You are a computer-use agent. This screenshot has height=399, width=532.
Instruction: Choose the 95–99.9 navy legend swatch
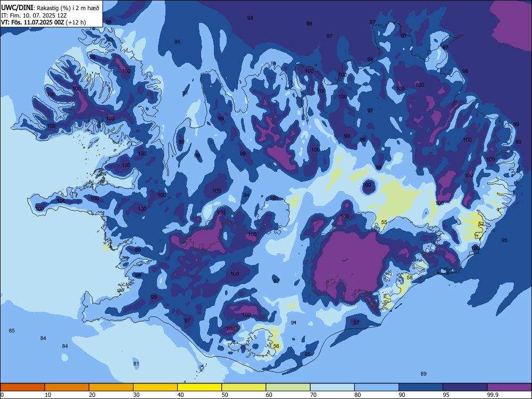pos(465,387)
